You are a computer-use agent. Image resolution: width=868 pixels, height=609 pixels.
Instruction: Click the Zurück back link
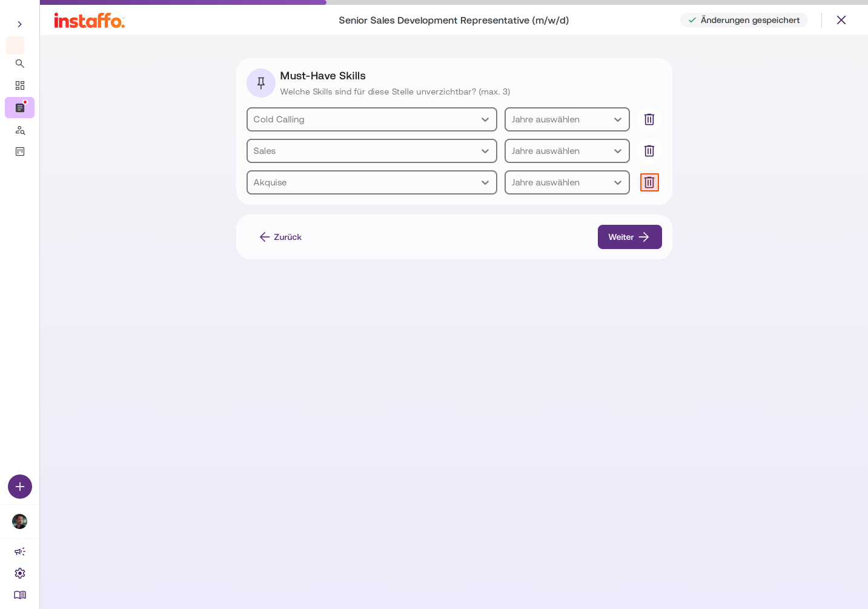280,237
